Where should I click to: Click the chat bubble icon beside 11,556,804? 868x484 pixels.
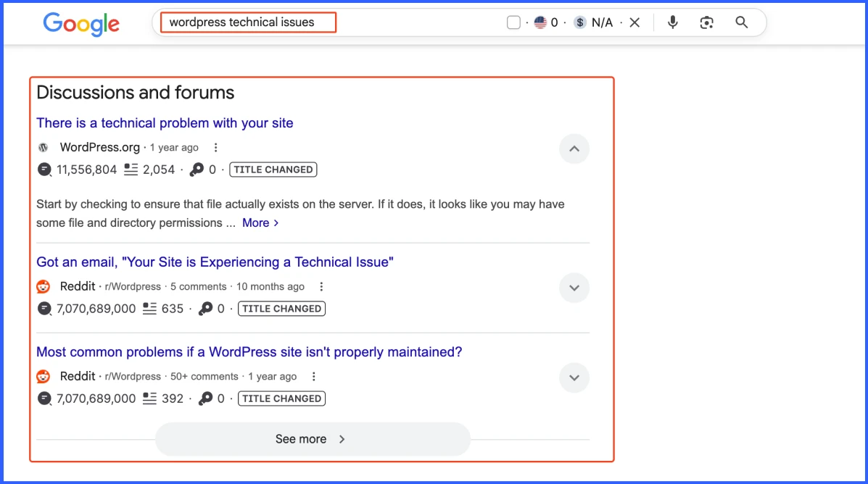(44, 170)
